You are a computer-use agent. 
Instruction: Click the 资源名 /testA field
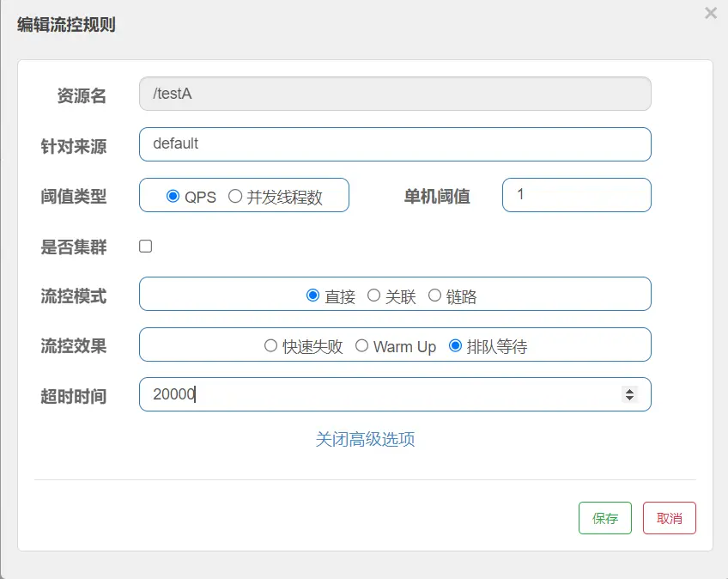pos(395,94)
